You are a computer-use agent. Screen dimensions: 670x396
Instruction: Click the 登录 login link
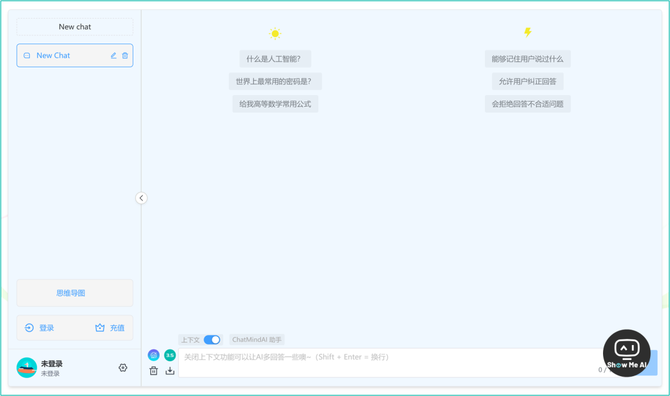47,328
